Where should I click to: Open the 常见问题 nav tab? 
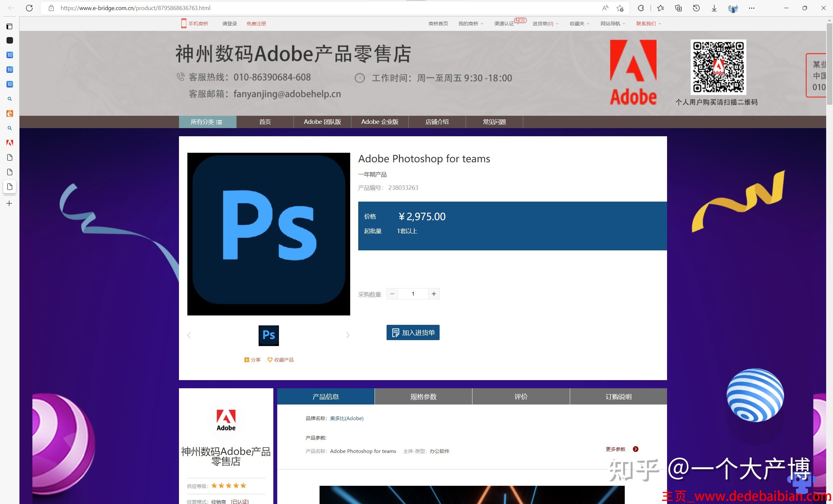pyautogui.click(x=494, y=122)
